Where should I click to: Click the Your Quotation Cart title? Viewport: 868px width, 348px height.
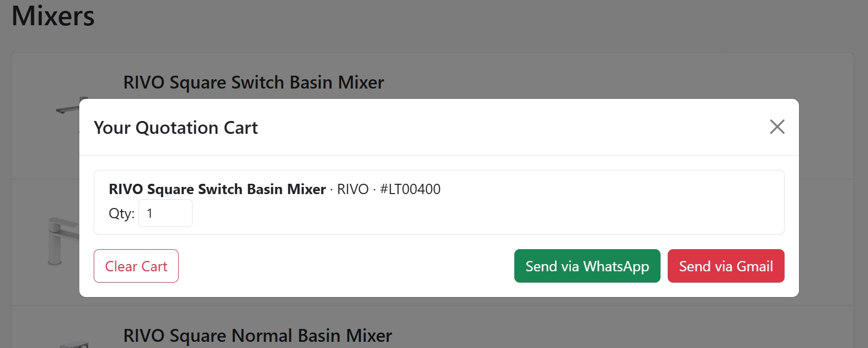[x=176, y=128]
